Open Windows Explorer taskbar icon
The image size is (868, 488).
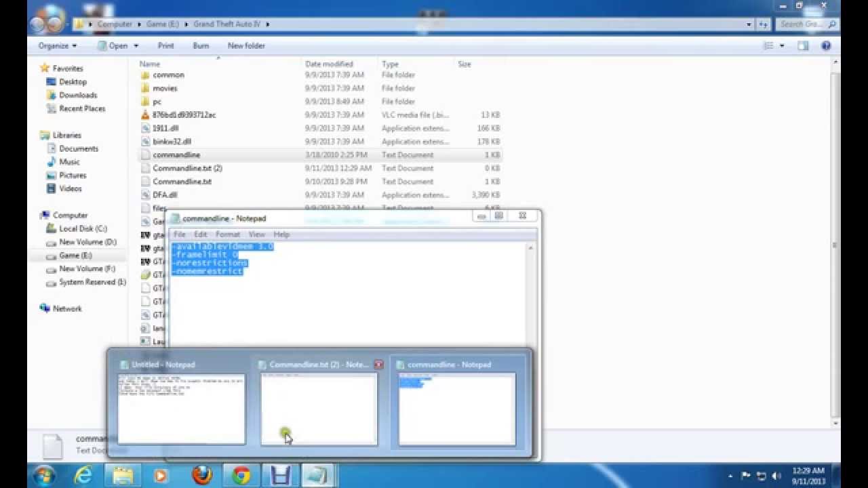(x=123, y=476)
